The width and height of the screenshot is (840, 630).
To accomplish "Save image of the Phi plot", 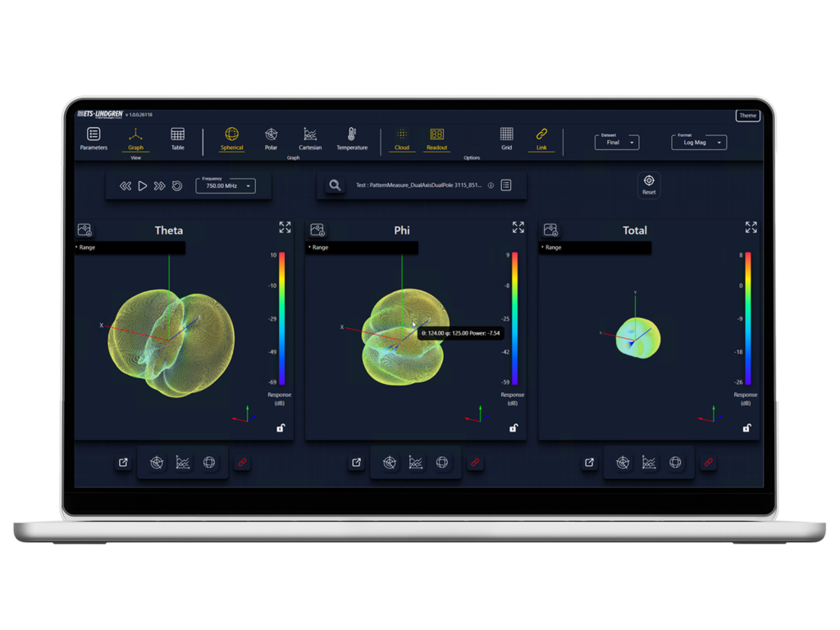I will tap(317, 230).
